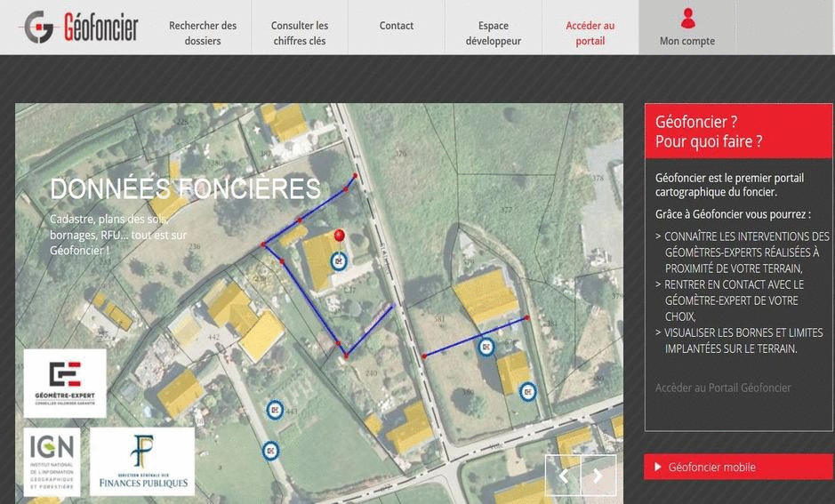The image size is (835, 504).
Task: Show the next slide with right arrow
Action: (598, 476)
